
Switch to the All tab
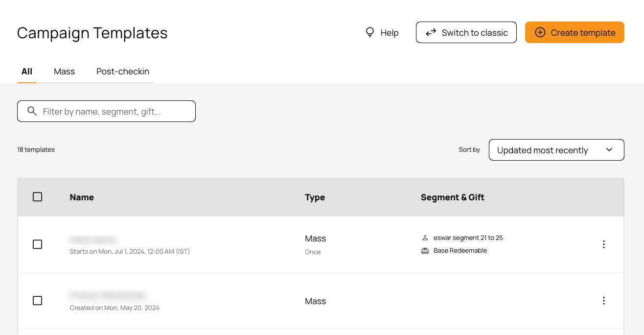27,72
